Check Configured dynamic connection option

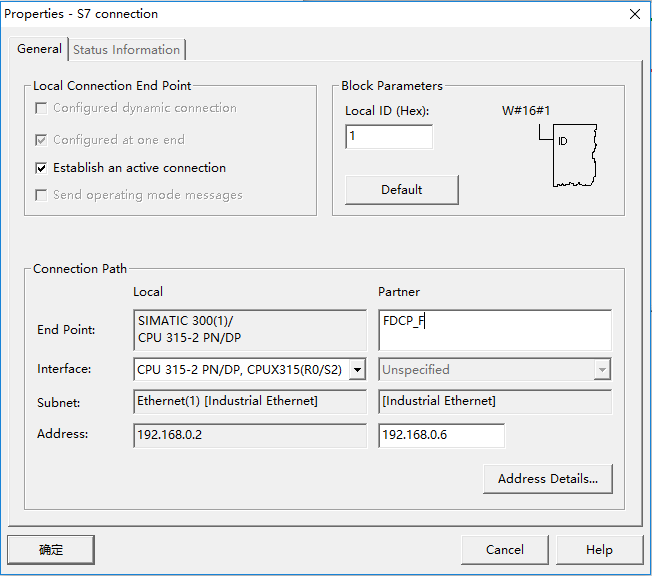coord(41,108)
